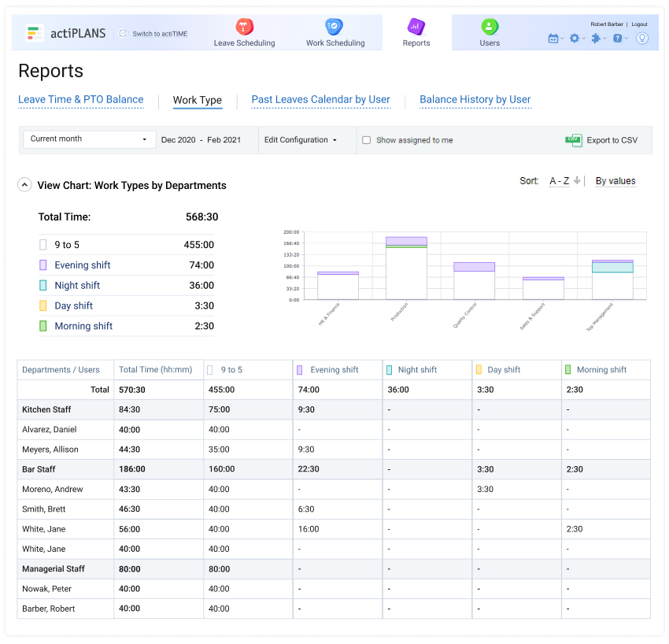Open the Work Scheduling section
The image size is (669, 644).
pos(335,33)
